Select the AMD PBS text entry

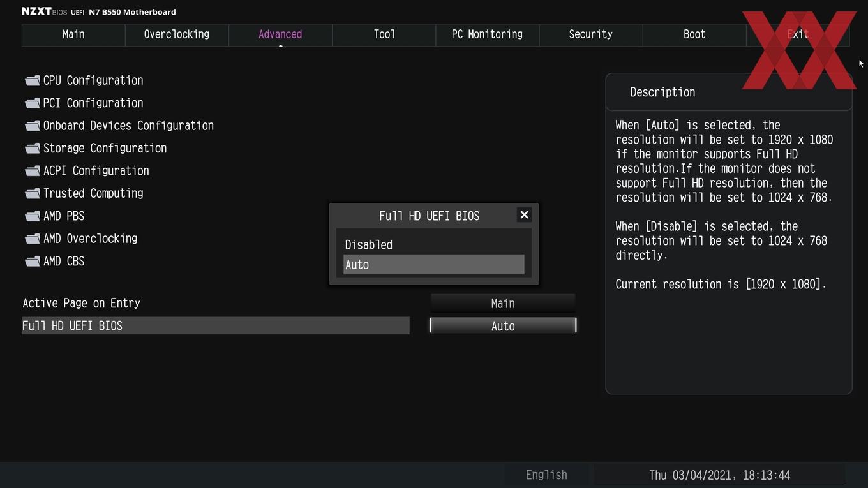click(x=64, y=216)
